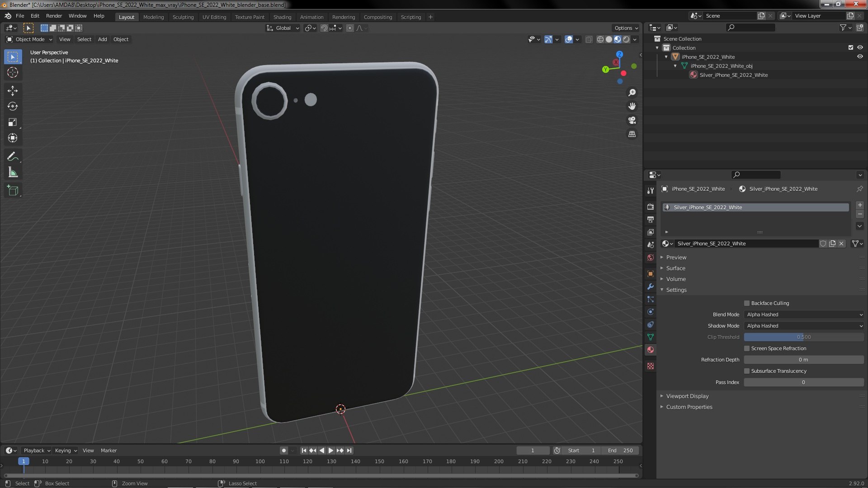Remove the material slot
This screenshot has width=868, height=488.
pyautogui.click(x=860, y=214)
